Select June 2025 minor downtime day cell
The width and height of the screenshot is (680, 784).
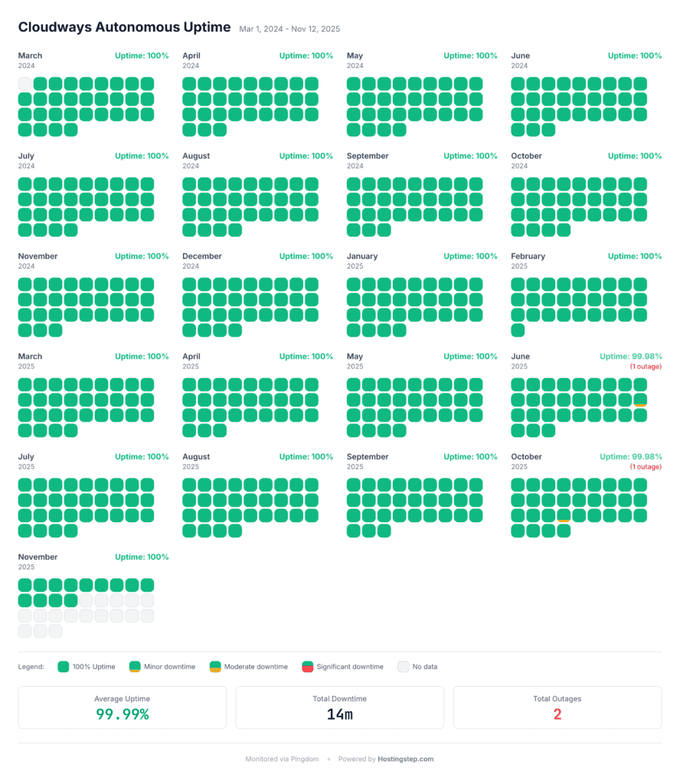pyautogui.click(x=640, y=400)
